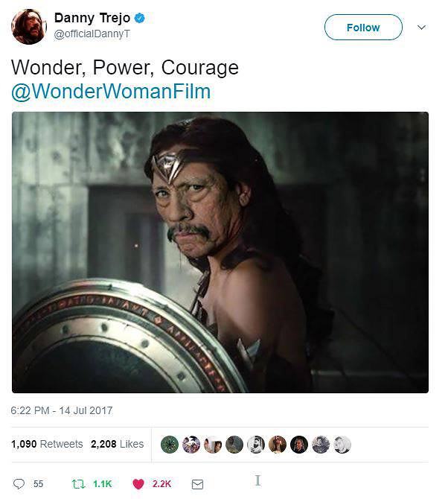Send via the direct message envelope icon
This screenshot has height=499, width=448.
pyautogui.click(x=197, y=484)
